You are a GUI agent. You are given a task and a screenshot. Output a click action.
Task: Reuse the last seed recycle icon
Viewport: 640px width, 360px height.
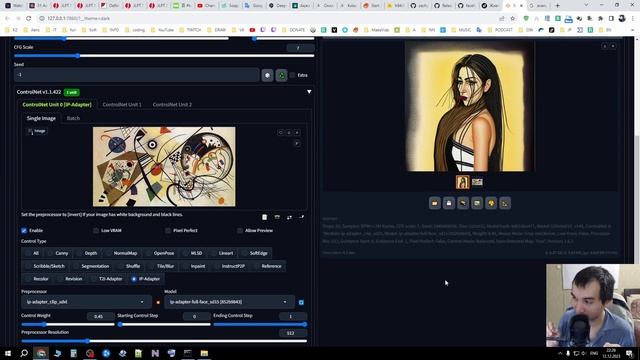point(281,75)
